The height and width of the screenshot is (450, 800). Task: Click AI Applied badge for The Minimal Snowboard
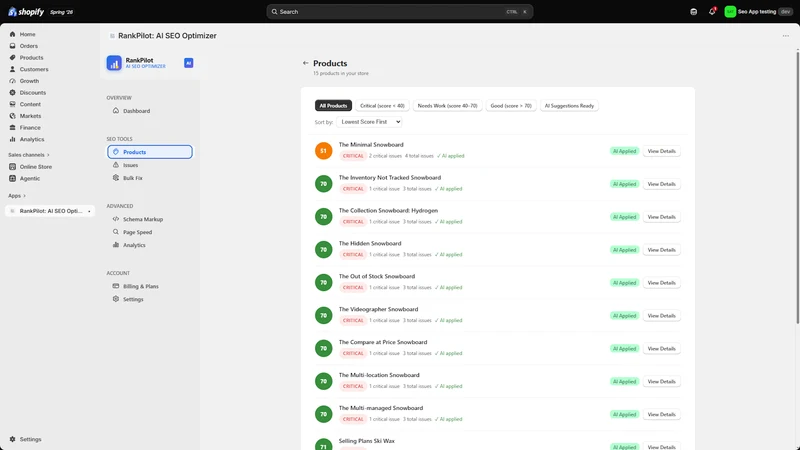click(x=624, y=151)
